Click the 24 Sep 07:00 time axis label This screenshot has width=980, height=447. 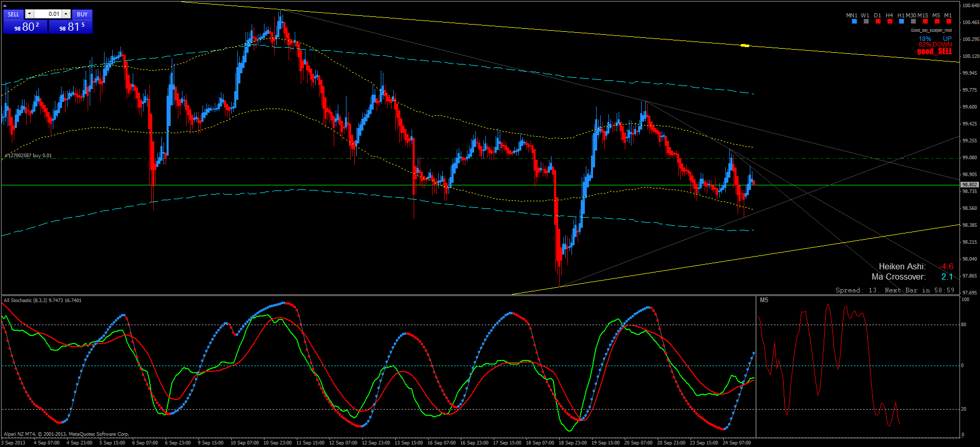coord(737,443)
